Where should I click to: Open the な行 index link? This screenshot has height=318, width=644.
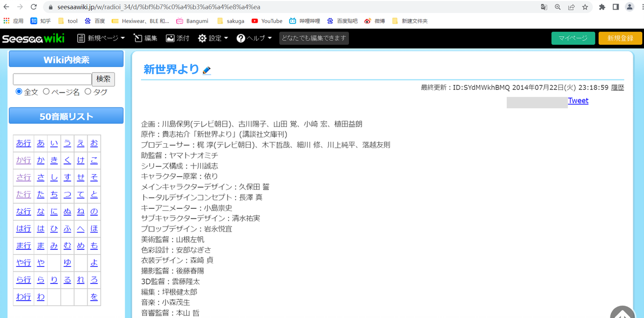point(23,212)
